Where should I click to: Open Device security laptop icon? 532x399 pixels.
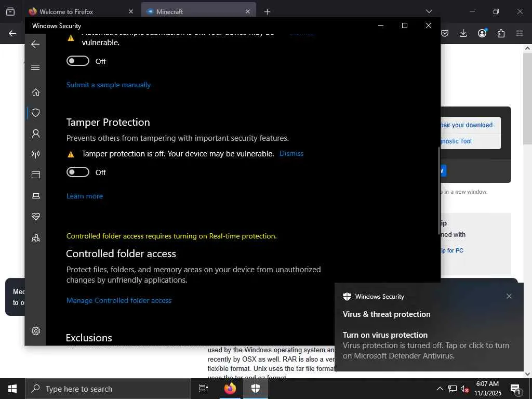click(x=36, y=196)
